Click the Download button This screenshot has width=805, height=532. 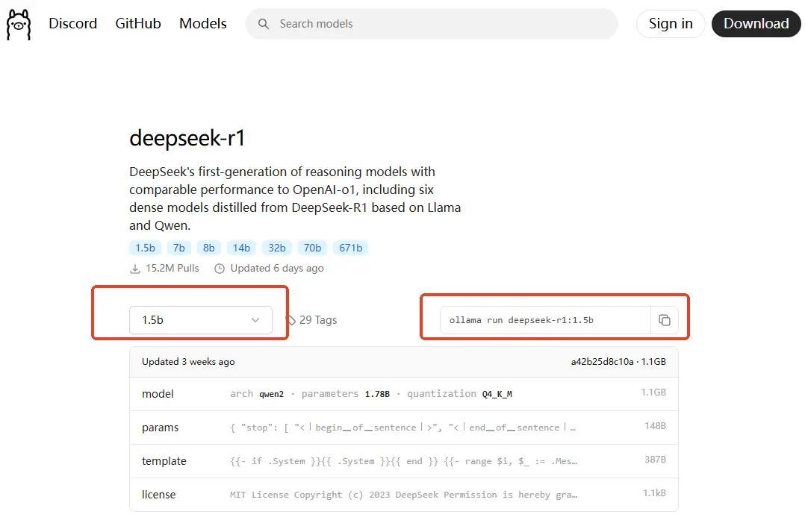tap(756, 24)
